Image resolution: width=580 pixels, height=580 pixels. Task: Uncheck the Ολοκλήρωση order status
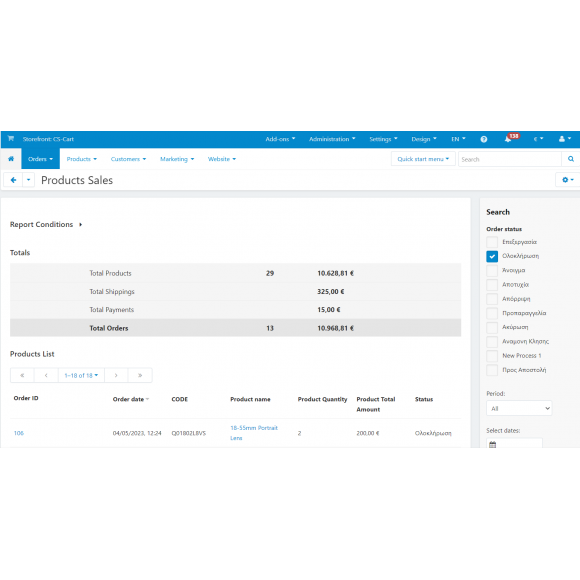tap(492, 256)
